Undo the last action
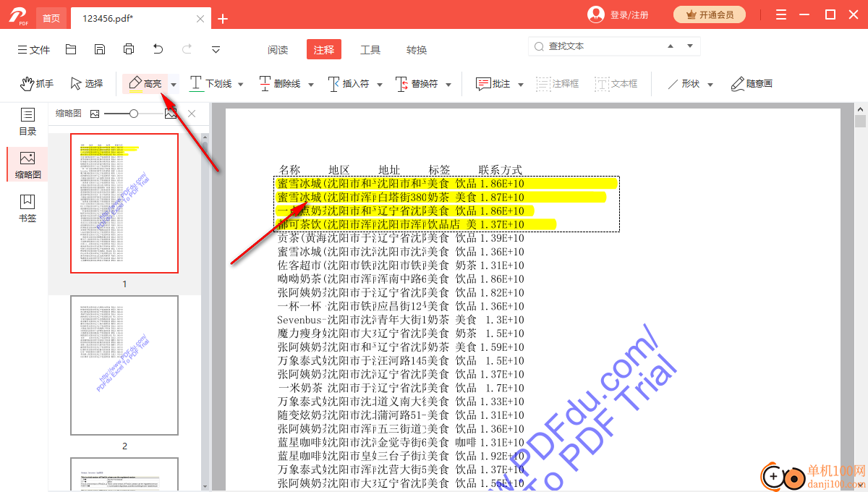This screenshot has width=868, height=492. pos(158,49)
